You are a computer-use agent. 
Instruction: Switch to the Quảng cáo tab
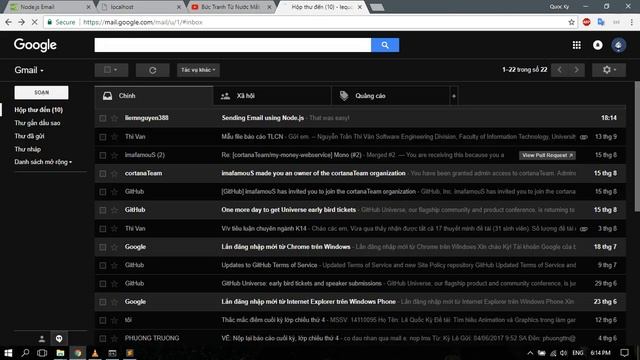pos(391,96)
